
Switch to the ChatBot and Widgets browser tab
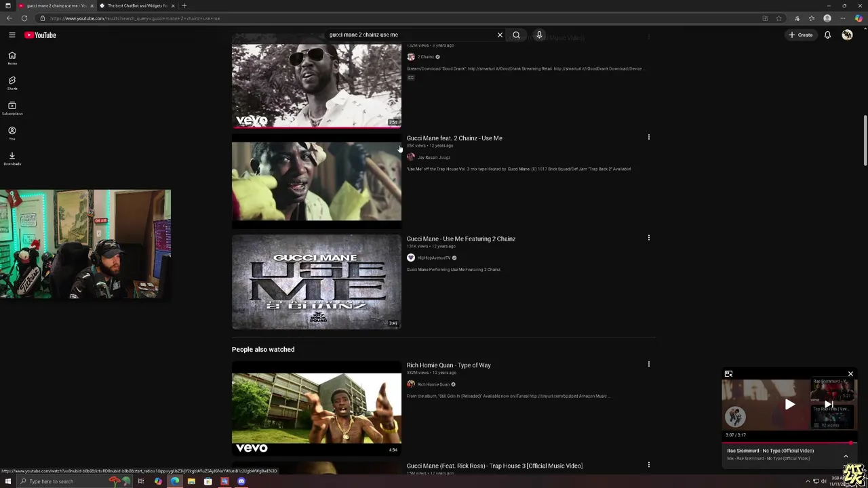(x=138, y=5)
